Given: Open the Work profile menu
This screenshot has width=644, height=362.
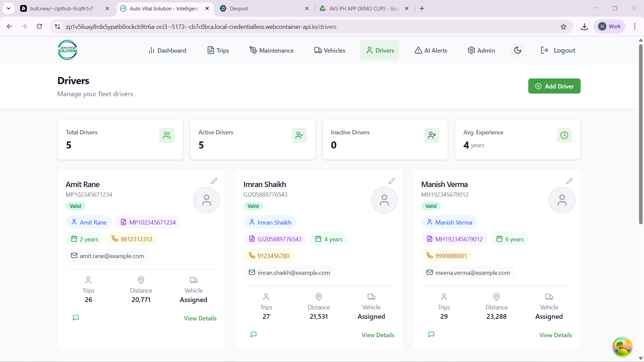Looking at the screenshot, I should tap(609, 26).
